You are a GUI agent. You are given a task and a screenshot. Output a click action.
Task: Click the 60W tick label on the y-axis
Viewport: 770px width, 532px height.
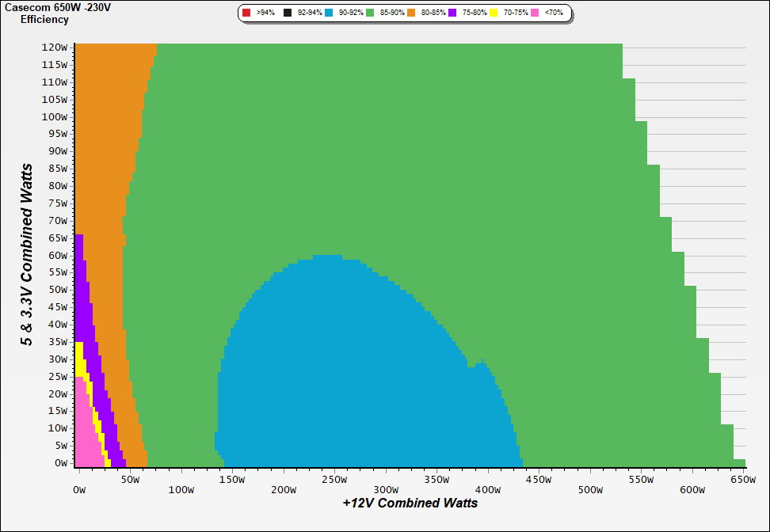coord(58,256)
